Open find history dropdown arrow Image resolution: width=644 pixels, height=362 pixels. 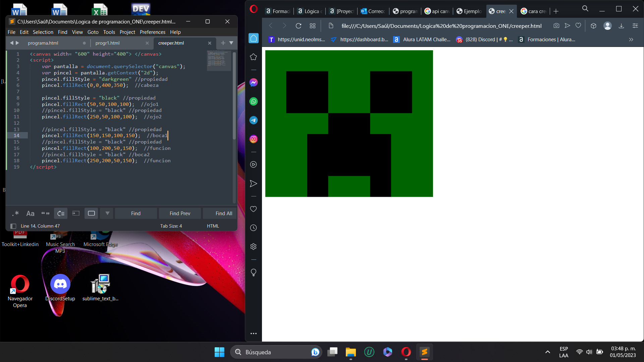107,214
